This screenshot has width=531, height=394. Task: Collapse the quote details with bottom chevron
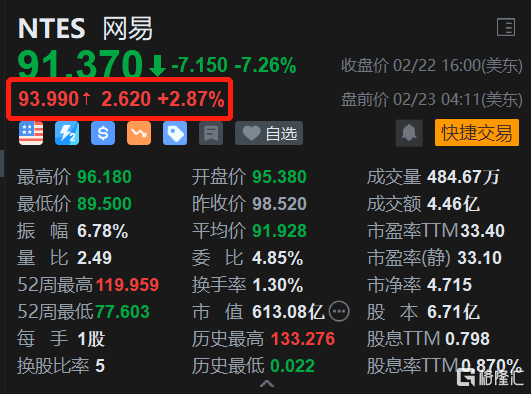[267, 383]
